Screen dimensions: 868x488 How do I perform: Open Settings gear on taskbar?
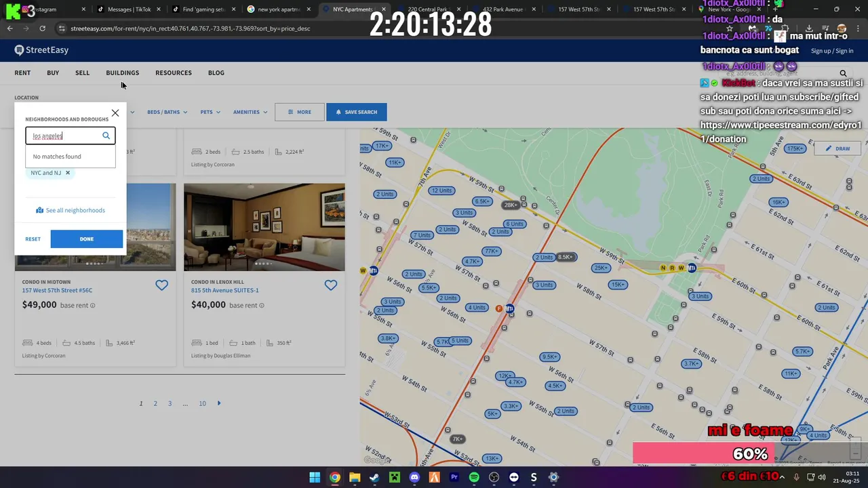click(553, 477)
